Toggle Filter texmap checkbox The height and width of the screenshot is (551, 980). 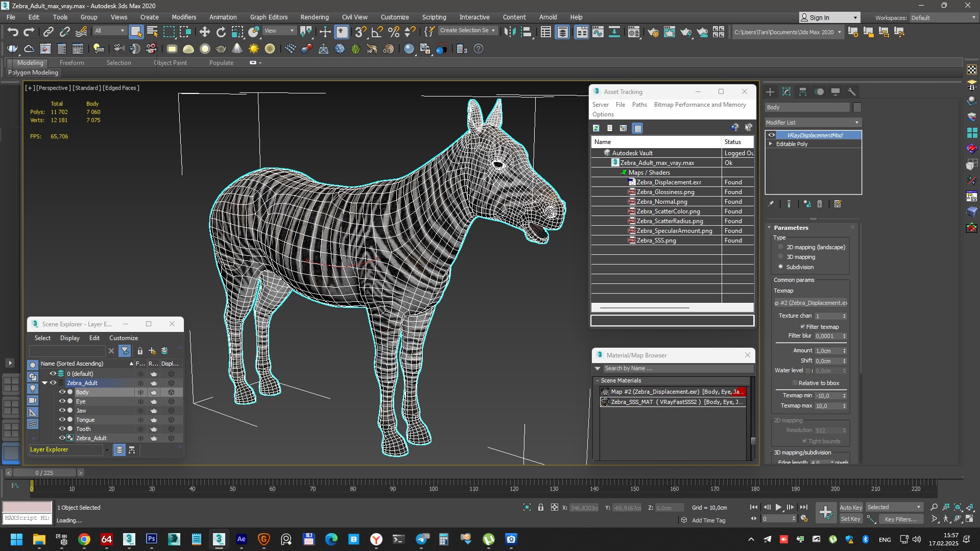point(802,326)
